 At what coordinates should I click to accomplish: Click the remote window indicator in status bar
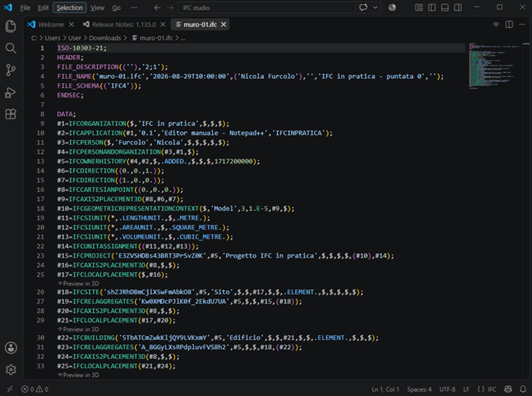tap(10, 389)
